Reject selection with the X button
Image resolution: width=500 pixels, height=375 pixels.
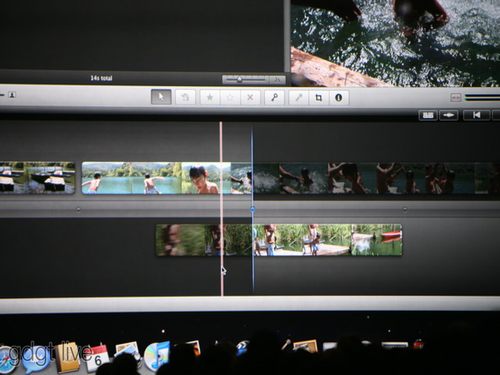click(250, 97)
